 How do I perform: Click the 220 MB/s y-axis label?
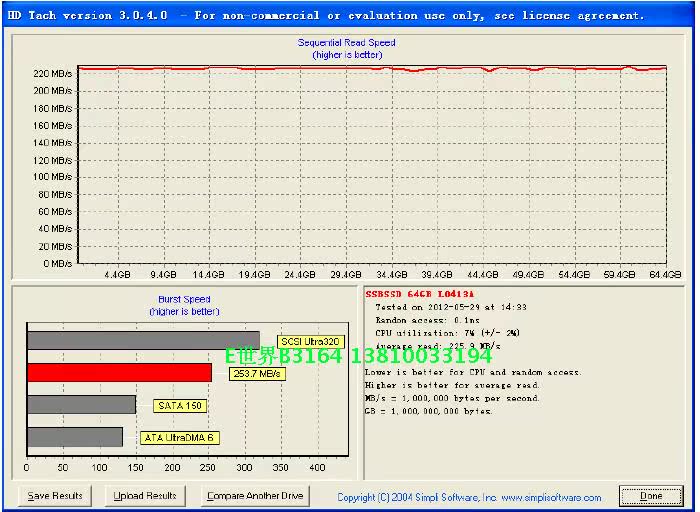[x=52, y=74]
